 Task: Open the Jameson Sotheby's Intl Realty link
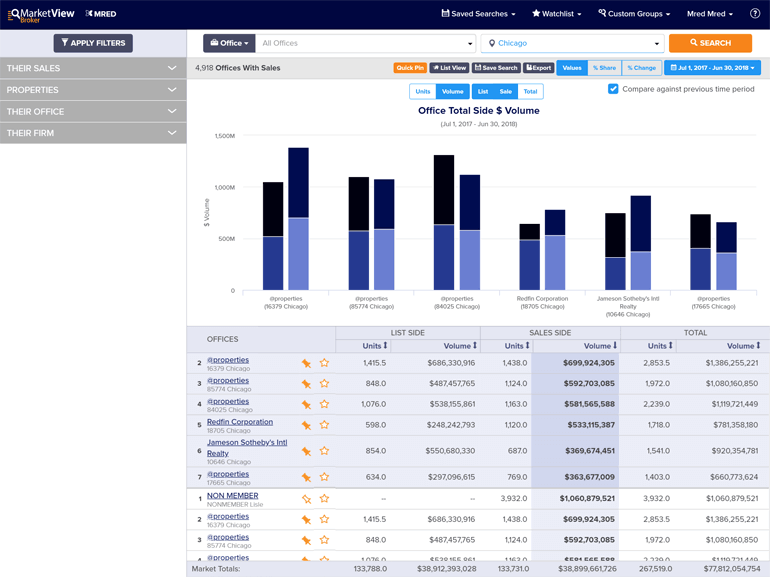(x=247, y=448)
